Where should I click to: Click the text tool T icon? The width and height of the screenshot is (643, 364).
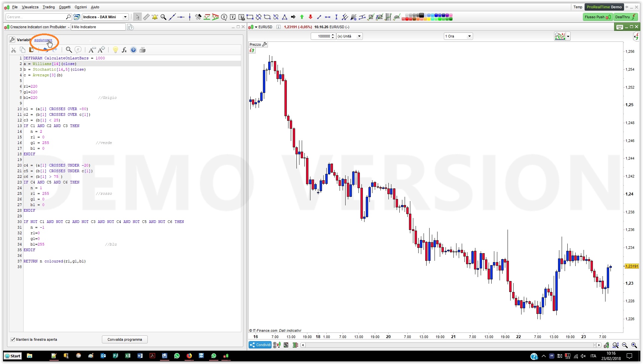tap(233, 17)
